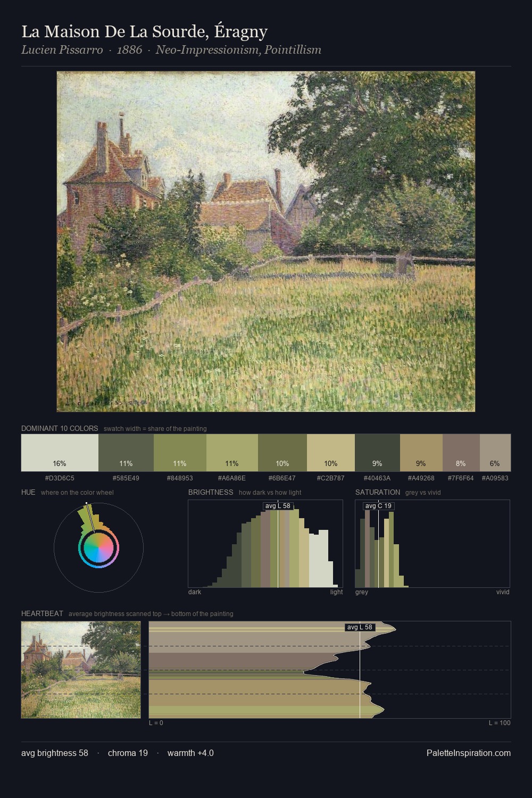Select the #585E49 color swatch
Screen dimensions: 532x798
(126, 453)
